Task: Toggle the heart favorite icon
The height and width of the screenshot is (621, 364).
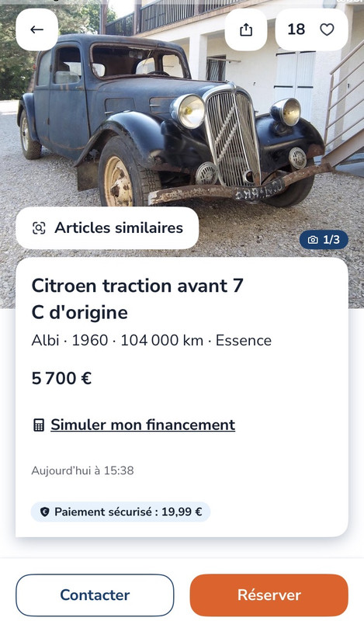Action: (327, 29)
